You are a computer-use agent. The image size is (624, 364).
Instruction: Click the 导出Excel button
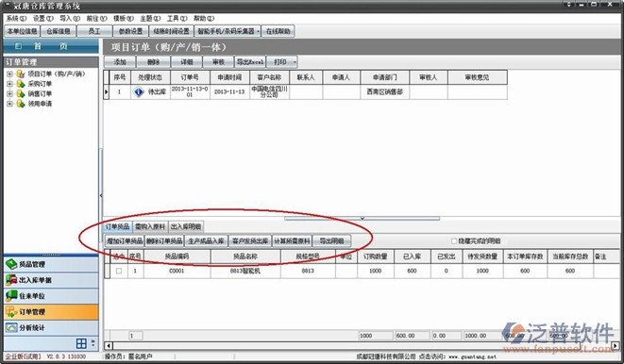point(250,62)
